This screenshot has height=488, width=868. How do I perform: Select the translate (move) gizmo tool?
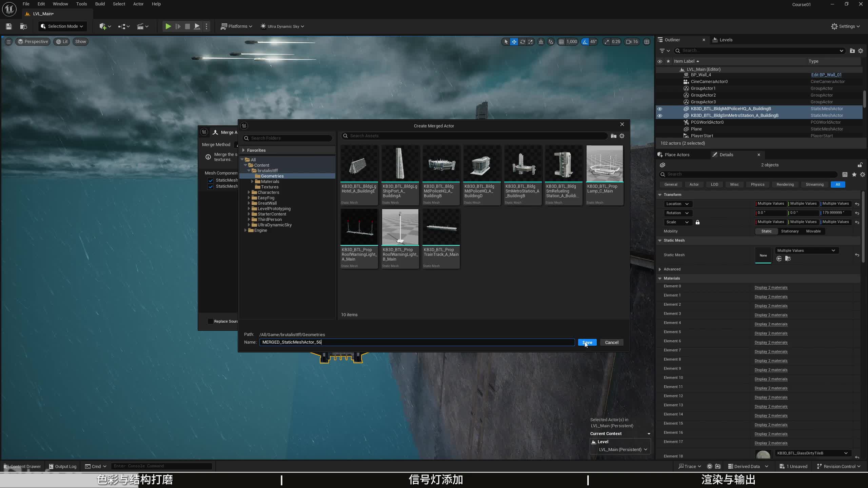point(514,42)
